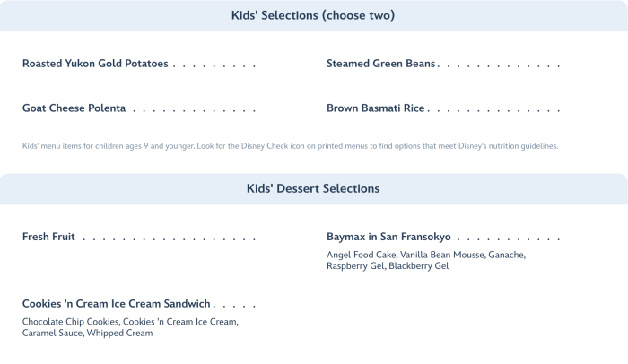
Task: Click dotted leader next to Brown Basmati Rice
Action: 494,109
